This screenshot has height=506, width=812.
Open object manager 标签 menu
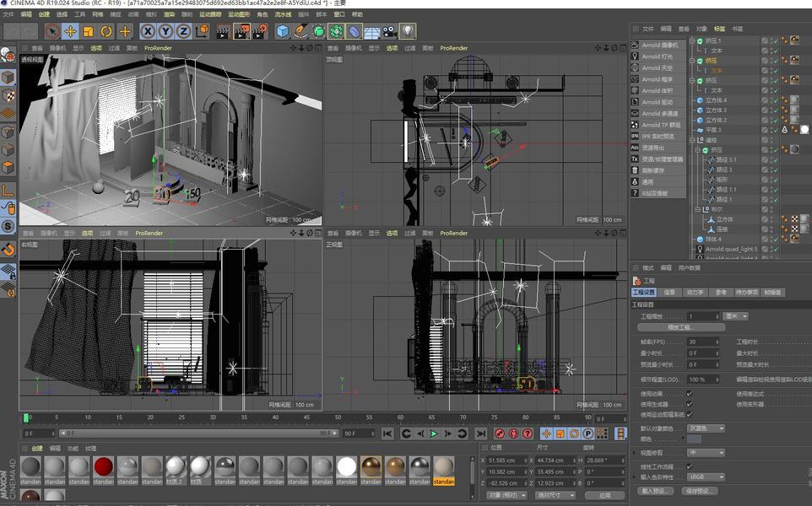click(x=720, y=29)
